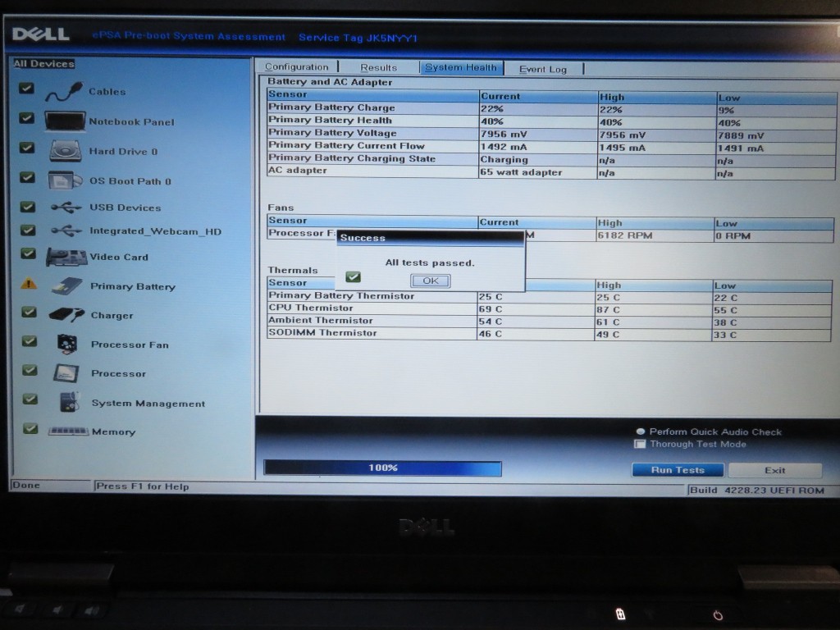The width and height of the screenshot is (840, 630).
Task: Uncheck the Cables checkbox
Action: (x=26, y=89)
